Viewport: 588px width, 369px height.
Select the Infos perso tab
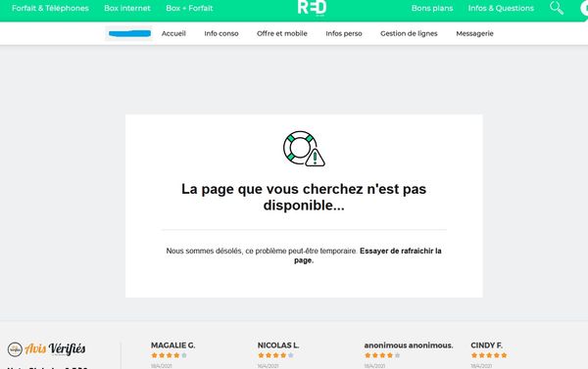click(344, 33)
